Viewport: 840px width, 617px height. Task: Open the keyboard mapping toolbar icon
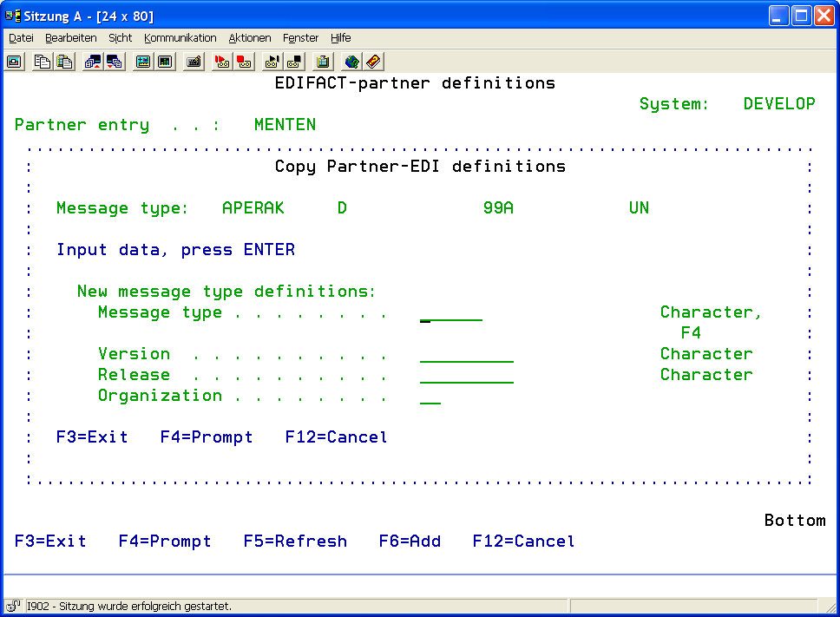pos(194,62)
